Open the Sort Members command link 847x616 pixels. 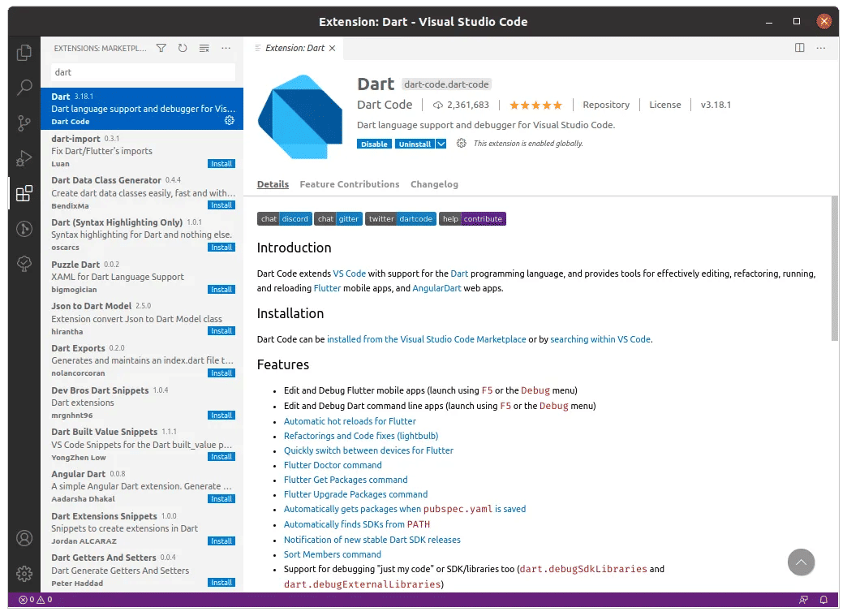[332, 554]
